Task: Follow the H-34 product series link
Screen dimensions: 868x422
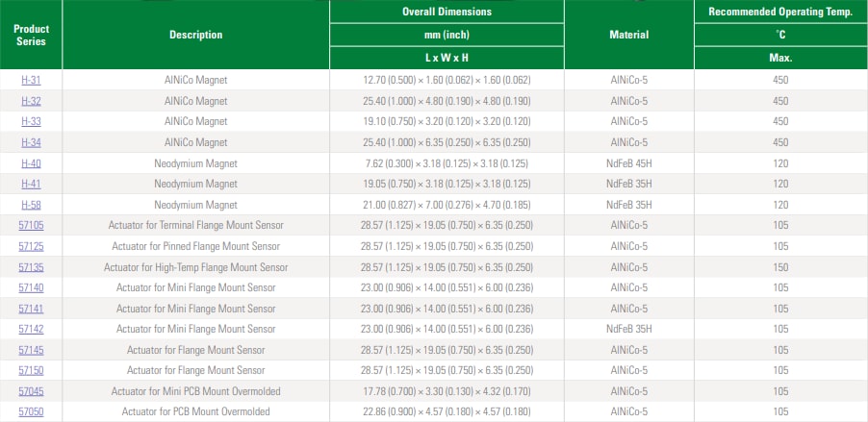Action: point(31,142)
